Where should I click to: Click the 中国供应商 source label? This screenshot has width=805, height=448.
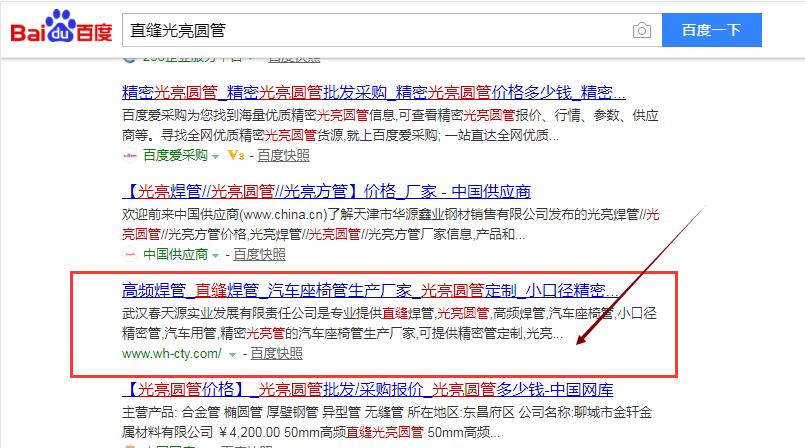pyautogui.click(x=175, y=255)
